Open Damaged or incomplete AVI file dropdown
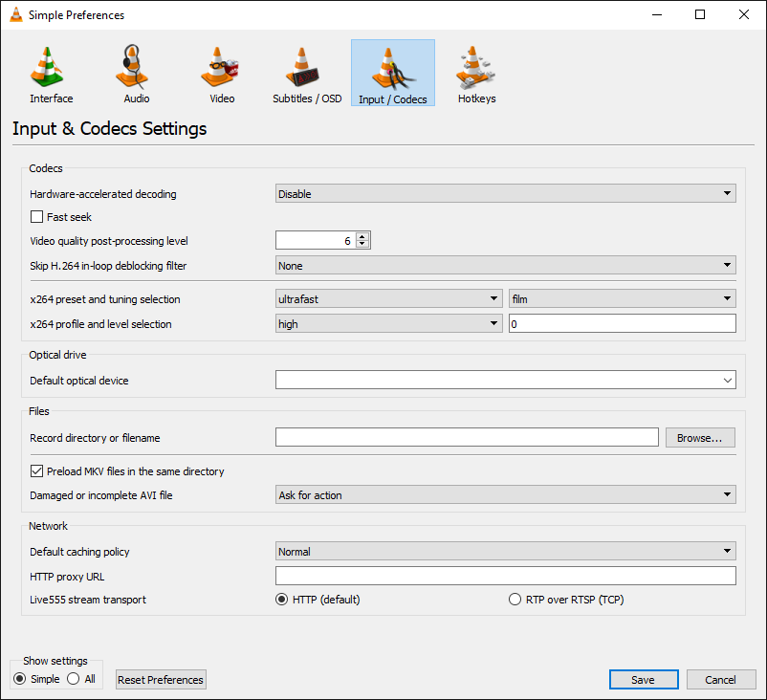This screenshot has width=767, height=700. [505, 495]
